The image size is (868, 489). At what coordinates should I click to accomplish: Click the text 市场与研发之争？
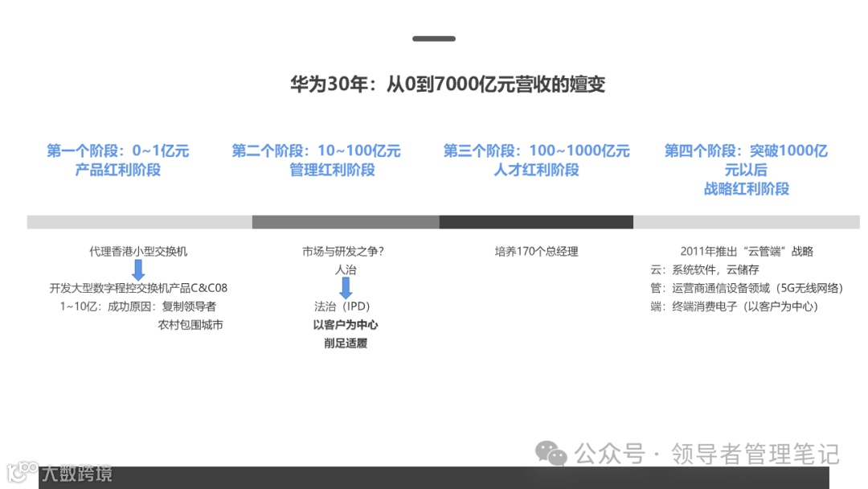tap(343, 252)
